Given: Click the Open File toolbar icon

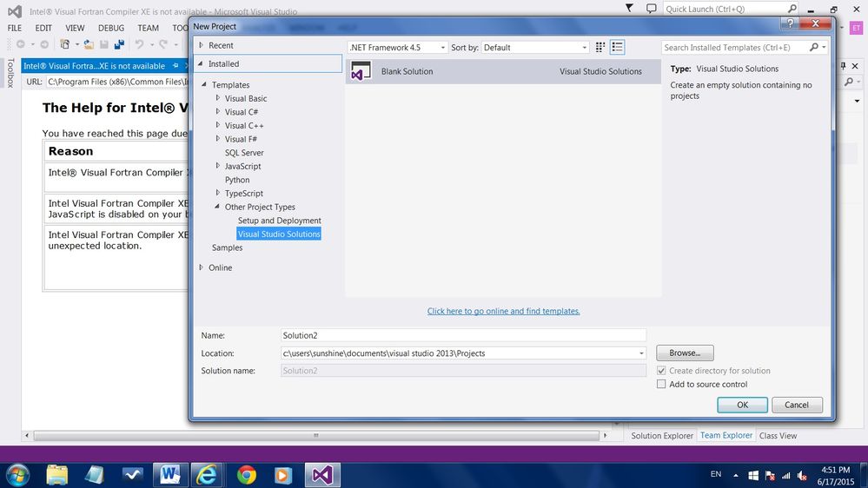Looking at the screenshot, I should (89, 44).
